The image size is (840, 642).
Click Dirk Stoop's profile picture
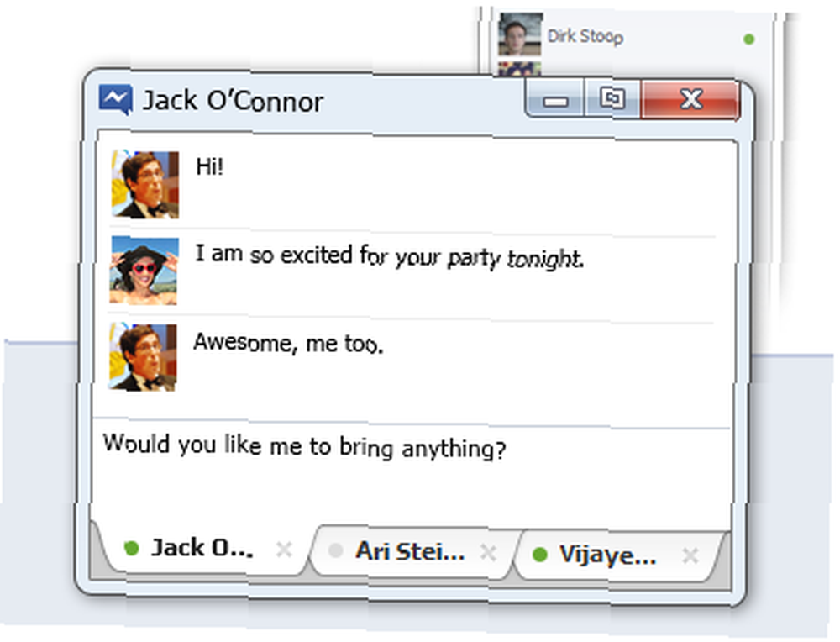coord(520,34)
